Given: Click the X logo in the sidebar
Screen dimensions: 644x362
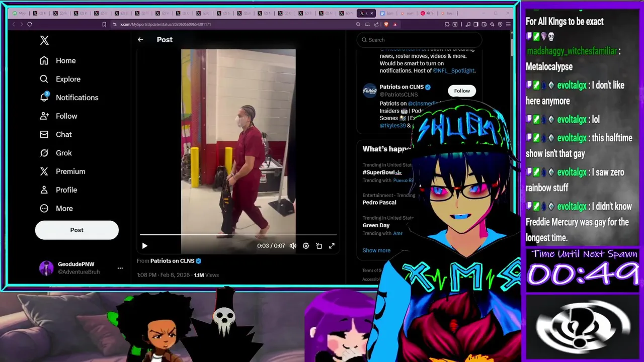Looking at the screenshot, I should 44,40.
